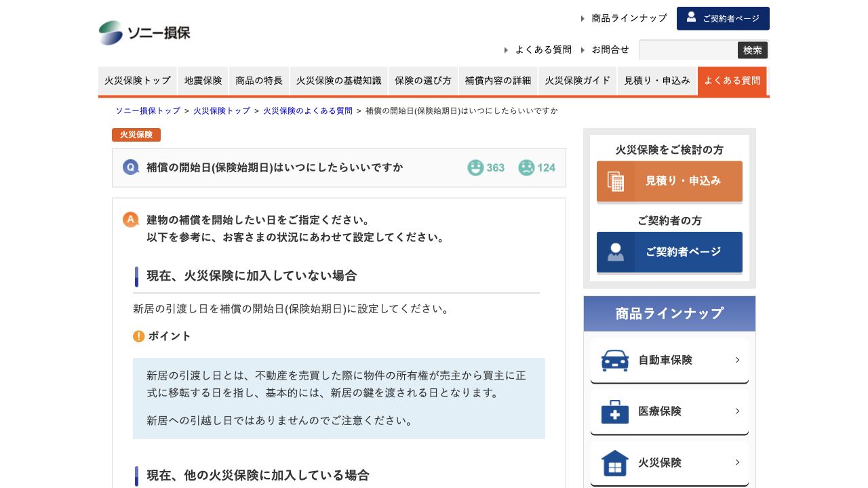Viewport: 868px width, 488px height.
Task: Click the 363 helpful vote count
Action: tap(496, 167)
